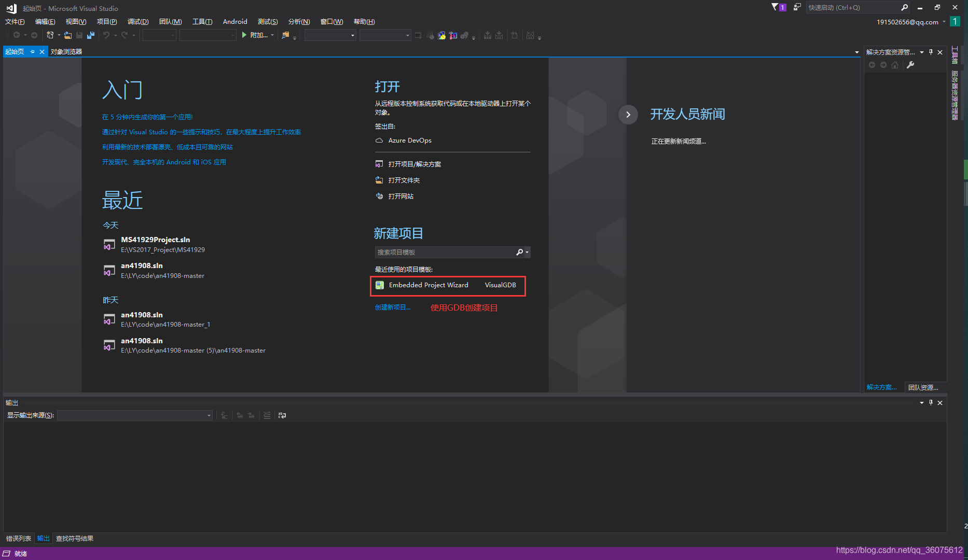
Task: Click the Quick Launch magnifier icon
Action: [x=904, y=7]
